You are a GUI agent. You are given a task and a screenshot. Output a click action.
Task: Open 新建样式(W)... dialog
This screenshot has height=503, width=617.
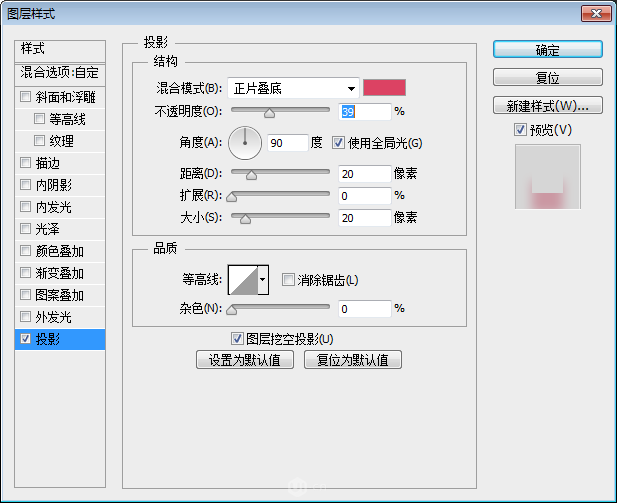(x=547, y=105)
